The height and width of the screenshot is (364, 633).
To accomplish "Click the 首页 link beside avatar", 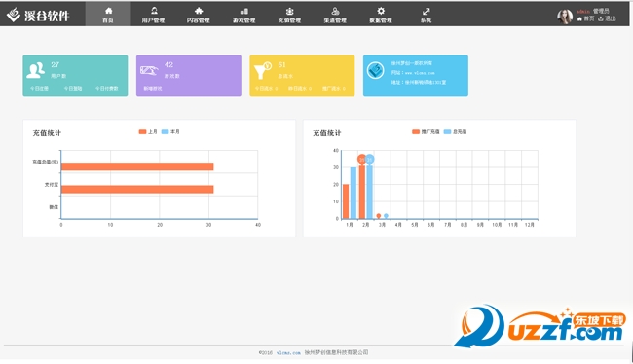I will [585, 18].
